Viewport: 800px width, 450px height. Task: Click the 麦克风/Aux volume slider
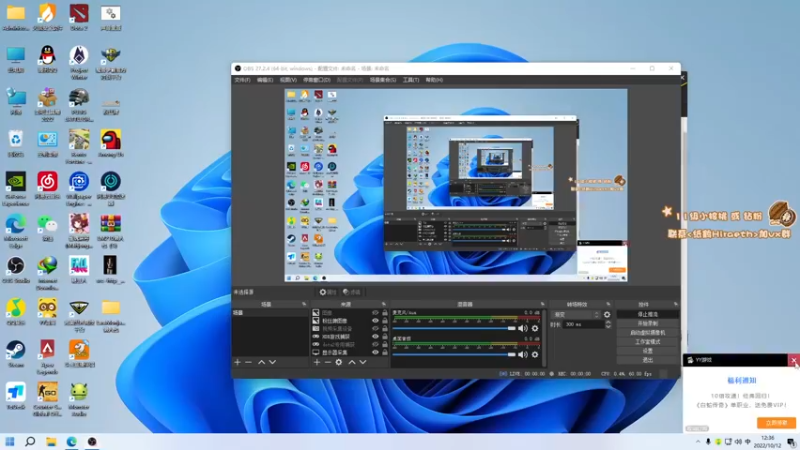454,329
